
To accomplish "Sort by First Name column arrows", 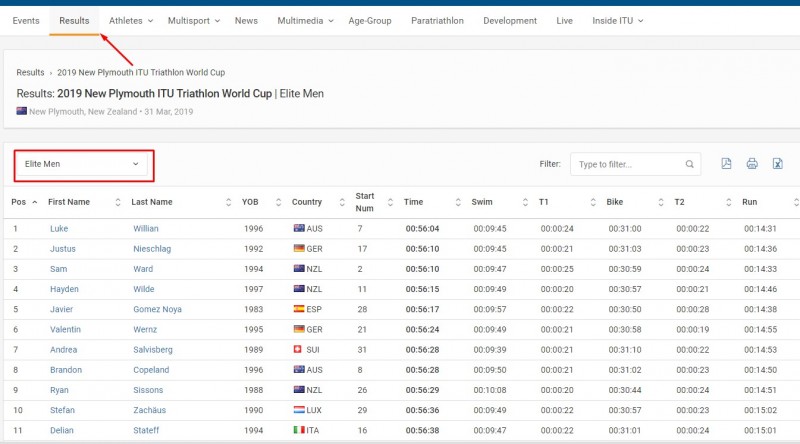I will point(118,202).
